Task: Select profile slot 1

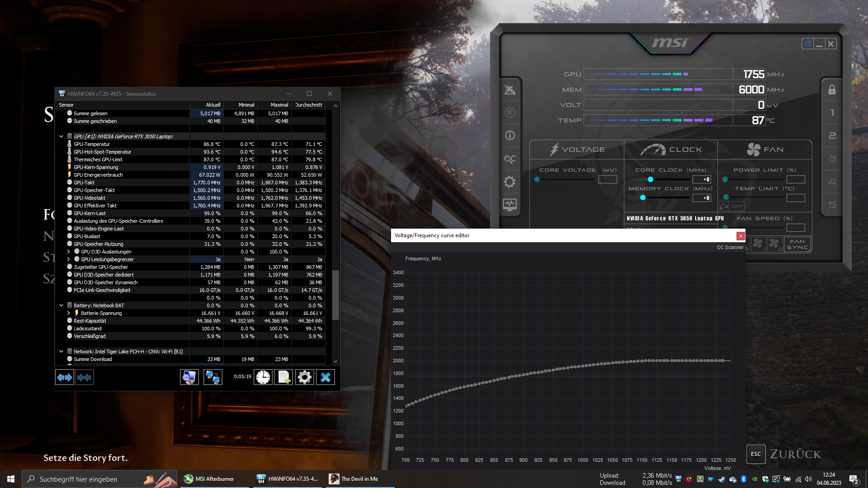Action: coord(832,113)
